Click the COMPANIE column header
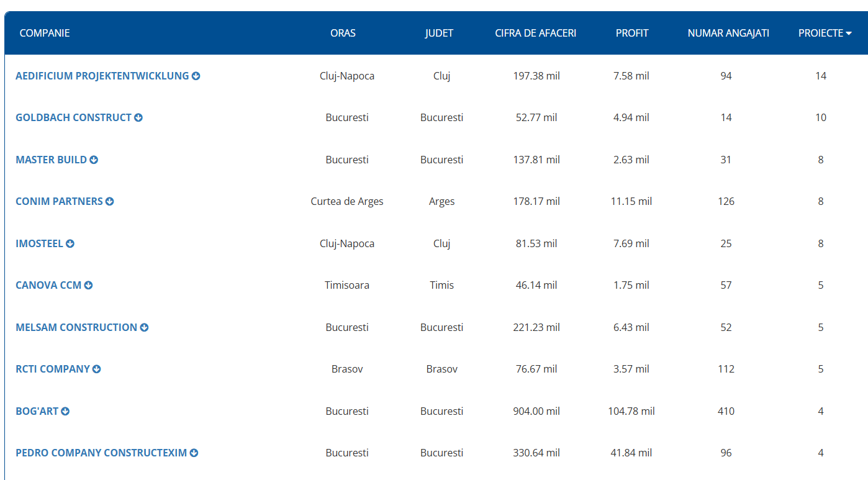 click(45, 33)
